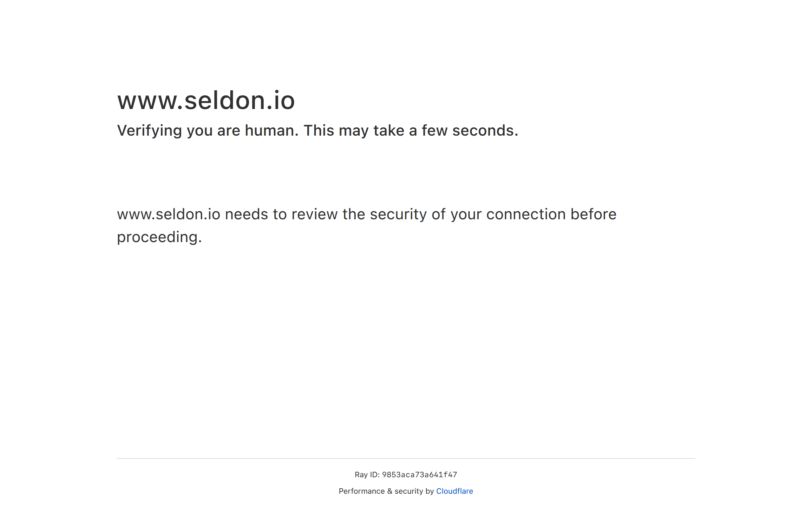The height and width of the screenshot is (507, 812).
Task: Open the Cloudflare link in the footer
Action: point(454,491)
